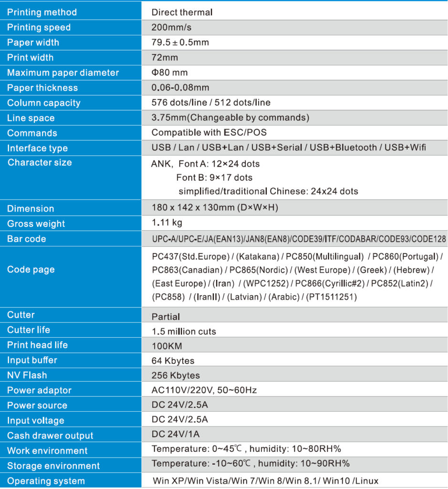Click the 72mm print width value
The height and width of the screenshot is (489, 448).
[165, 58]
